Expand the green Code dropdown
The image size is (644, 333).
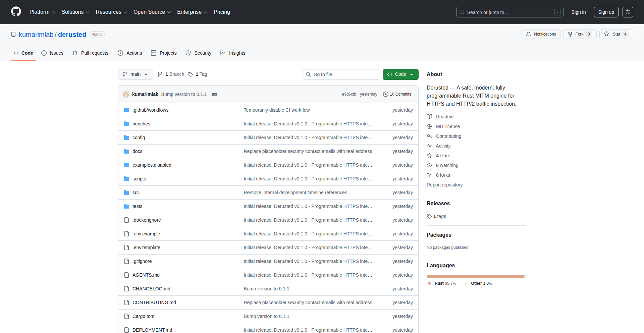(x=400, y=74)
